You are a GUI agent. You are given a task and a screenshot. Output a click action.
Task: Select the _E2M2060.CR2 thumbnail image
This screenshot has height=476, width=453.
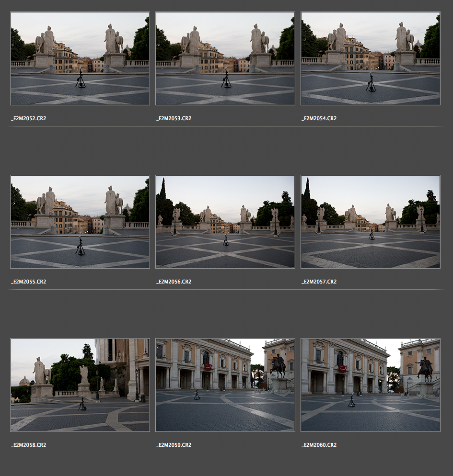tap(370, 385)
